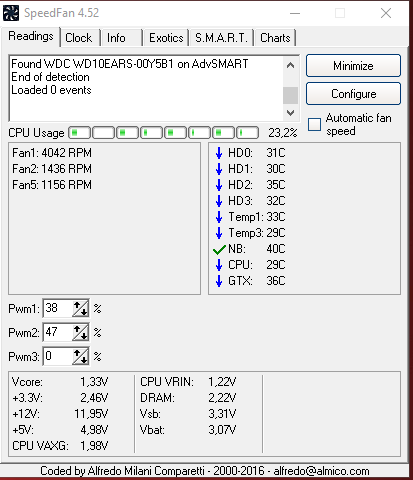Click the Pwm3 value field showing 0
The height and width of the screenshot is (480, 413).
click(58, 356)
